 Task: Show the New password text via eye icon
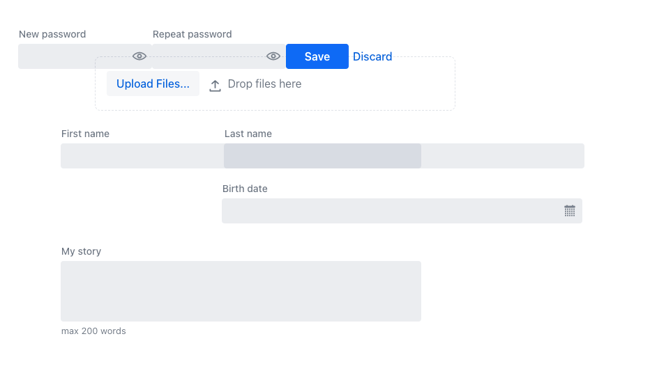coord(139,56)
